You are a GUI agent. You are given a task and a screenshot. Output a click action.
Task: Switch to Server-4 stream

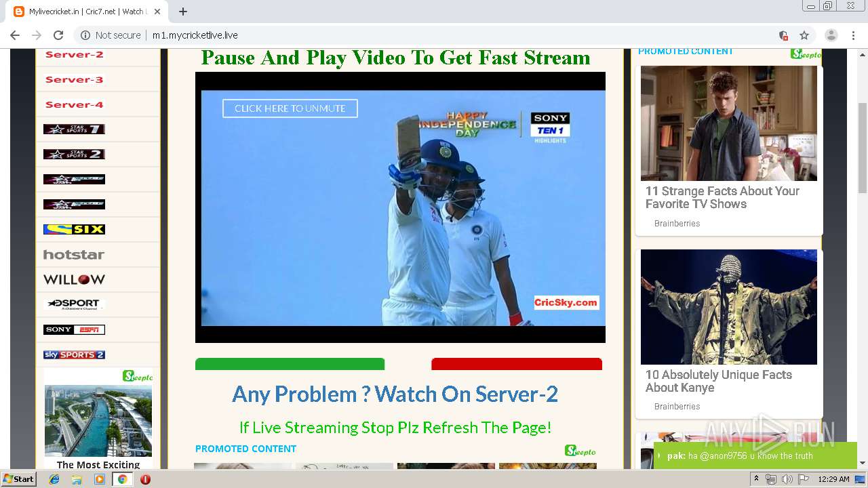[75, 104]
